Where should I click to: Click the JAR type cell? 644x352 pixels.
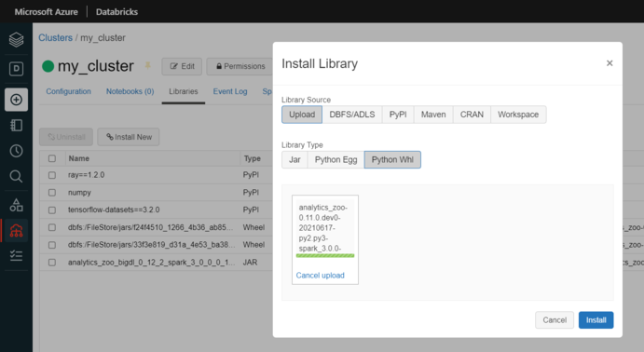[x=250, y=263]
